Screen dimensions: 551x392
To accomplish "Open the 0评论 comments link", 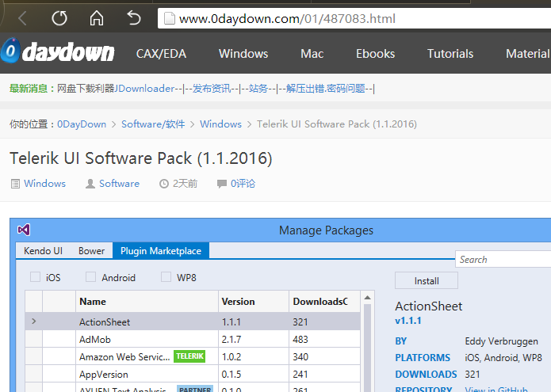I will (x=243, y=184).
